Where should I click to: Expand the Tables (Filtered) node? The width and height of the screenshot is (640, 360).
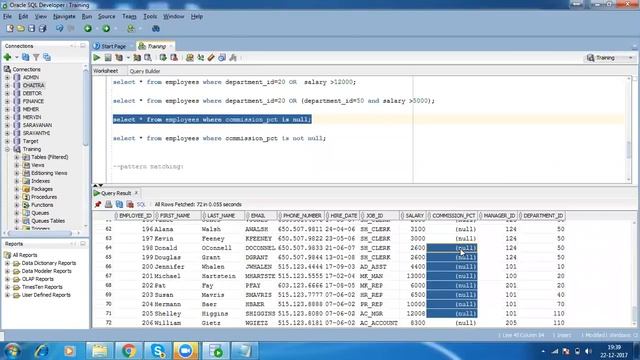pos(17,157)
